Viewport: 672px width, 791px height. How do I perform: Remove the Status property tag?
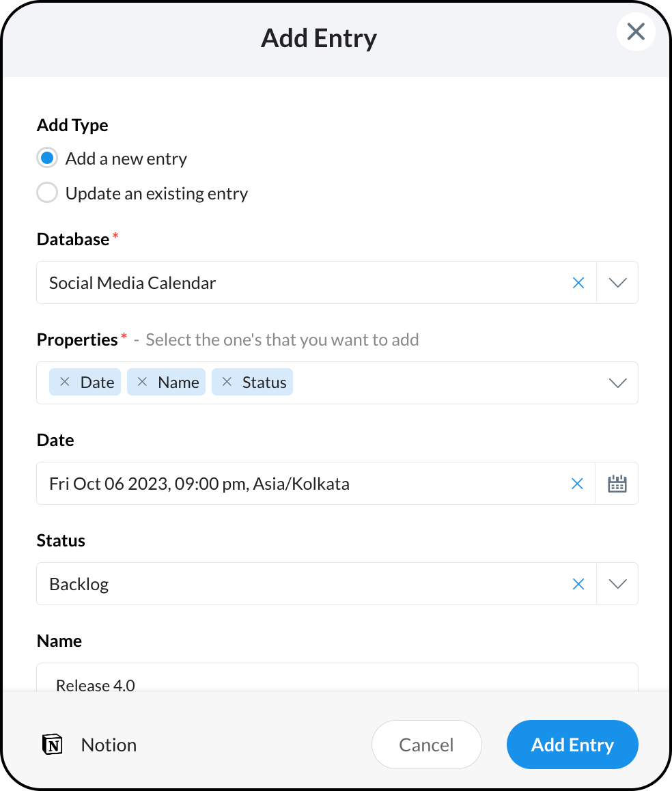[x=227, y=383]
